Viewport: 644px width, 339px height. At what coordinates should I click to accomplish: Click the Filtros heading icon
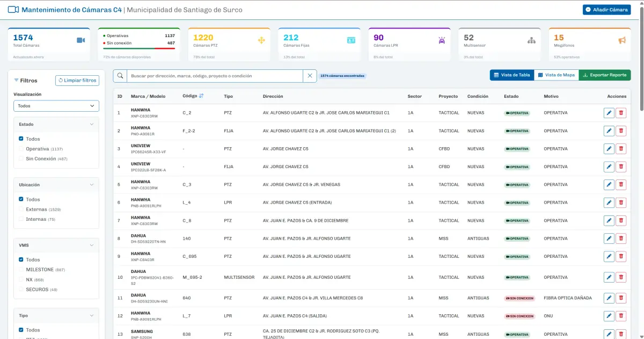16,81
